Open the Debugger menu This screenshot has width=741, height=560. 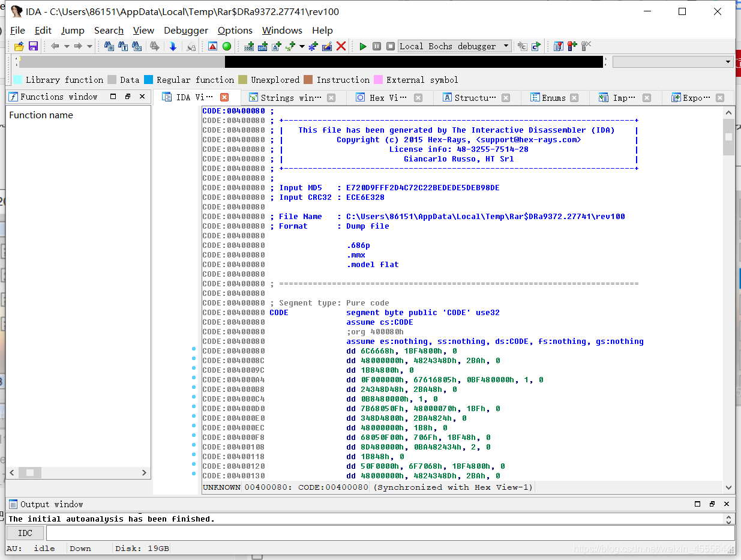[x=186, y=30]
